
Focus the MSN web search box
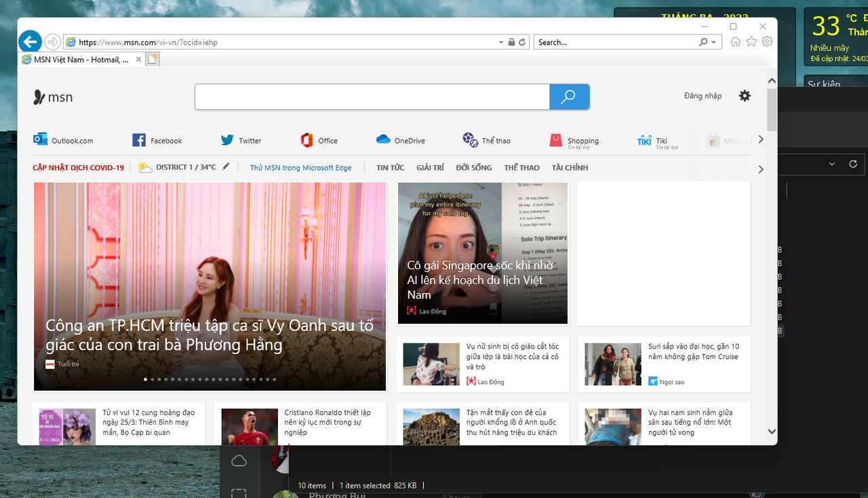tap(372, 97)
